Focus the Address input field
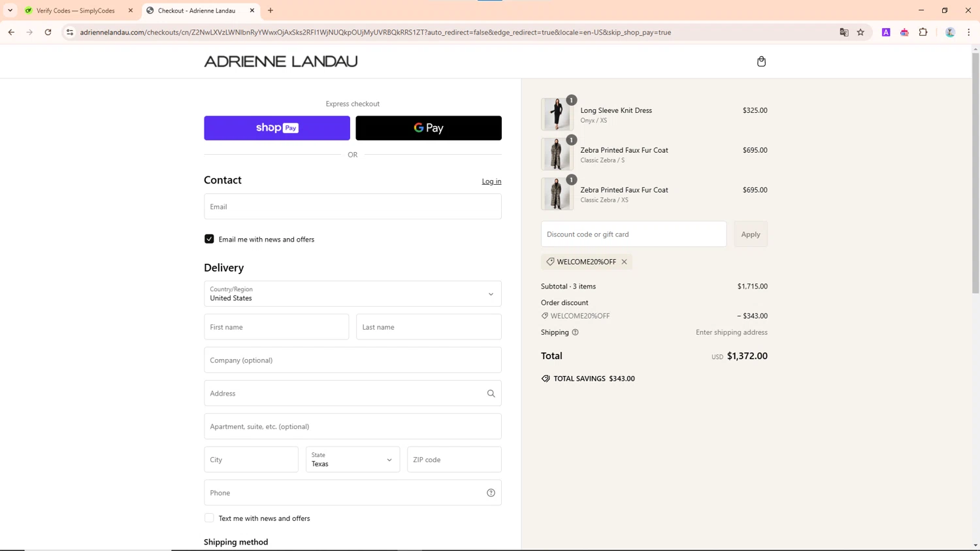This screenshot has height=551, width=980. coord(353,394)
